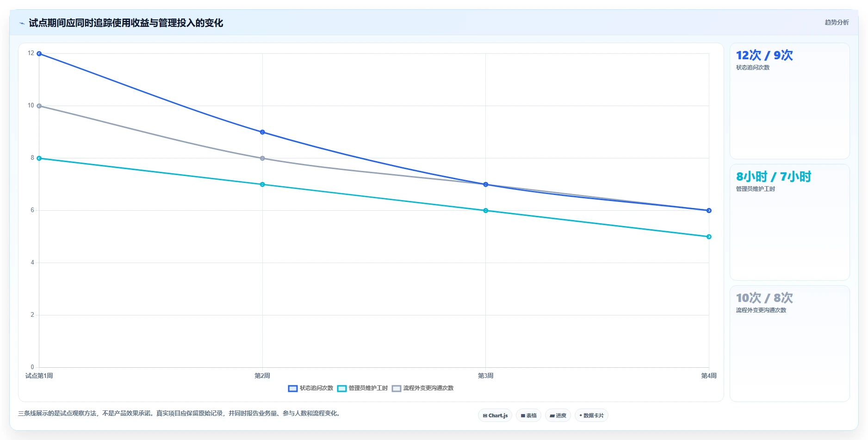Click the 趋势分析 label in the header

[x=837, y=22]
